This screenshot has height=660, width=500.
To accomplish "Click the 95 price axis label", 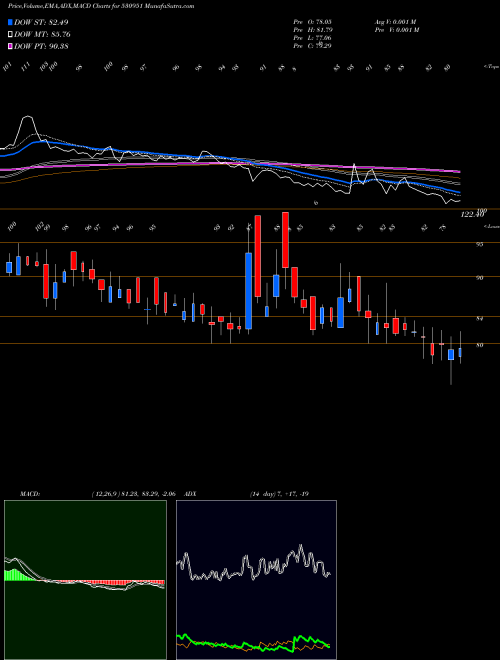I will 480,244.
